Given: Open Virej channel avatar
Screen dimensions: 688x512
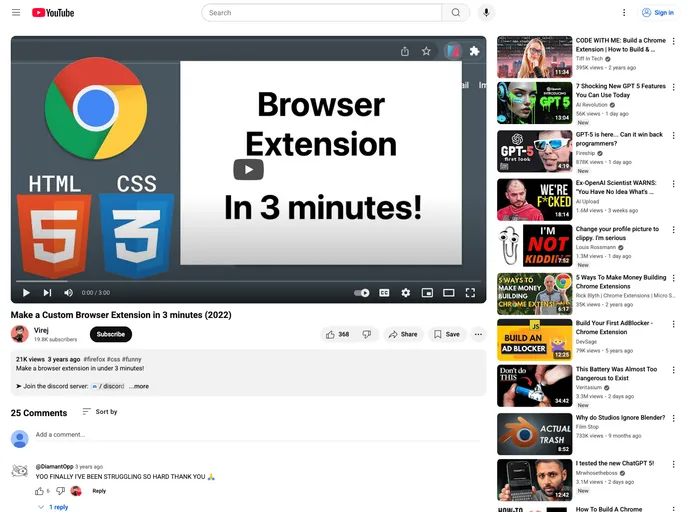Looking at the screenshot, I should point(20,334).
